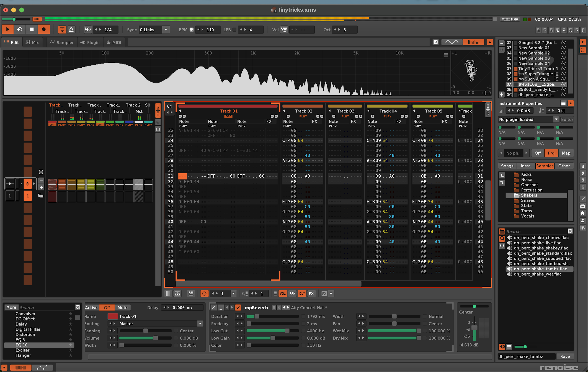Toggle pattern loop button in transport

pos(20,29)
